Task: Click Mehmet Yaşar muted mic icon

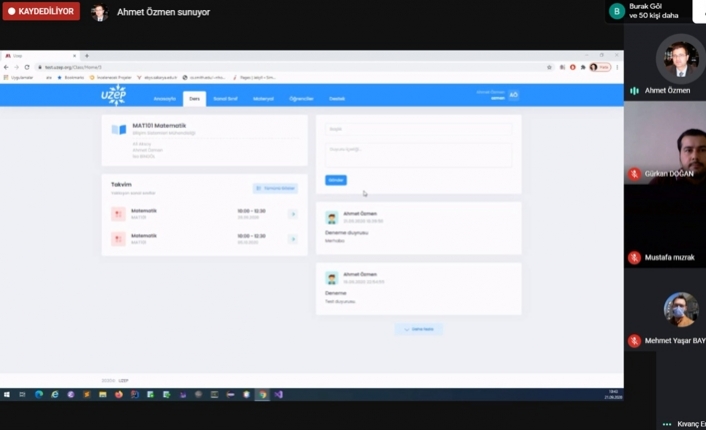Action: (634, 341)
